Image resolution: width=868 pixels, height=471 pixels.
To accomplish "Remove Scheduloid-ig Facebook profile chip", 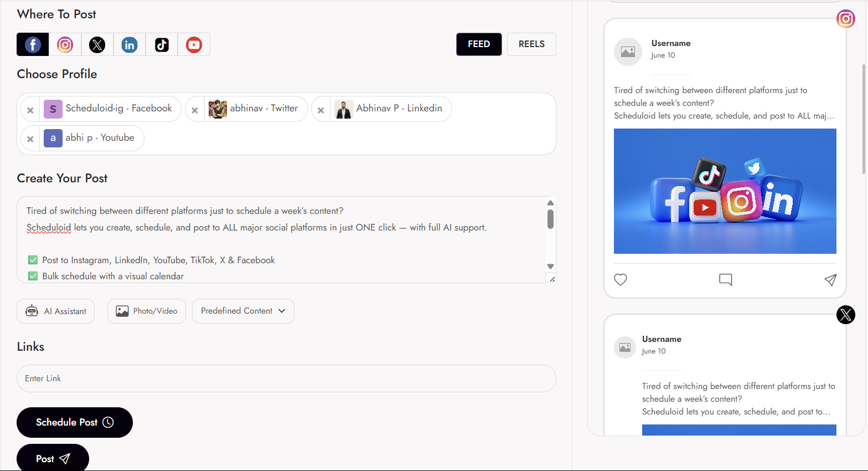I will point(30,110).
